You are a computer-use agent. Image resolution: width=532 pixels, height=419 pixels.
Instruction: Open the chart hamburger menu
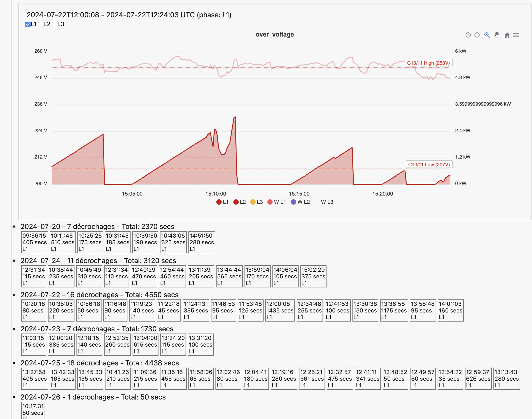tap(516, 35)
